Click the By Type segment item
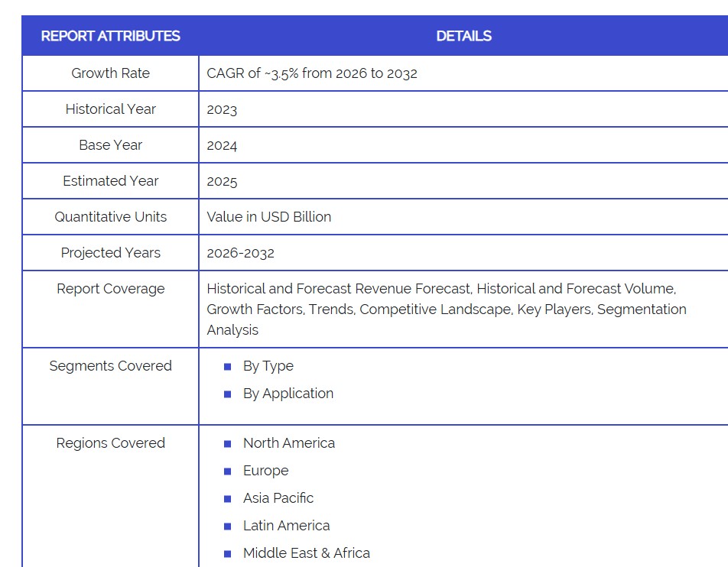Image resolution: width=728 pixels, height=567 pixels. click(268, 366)
